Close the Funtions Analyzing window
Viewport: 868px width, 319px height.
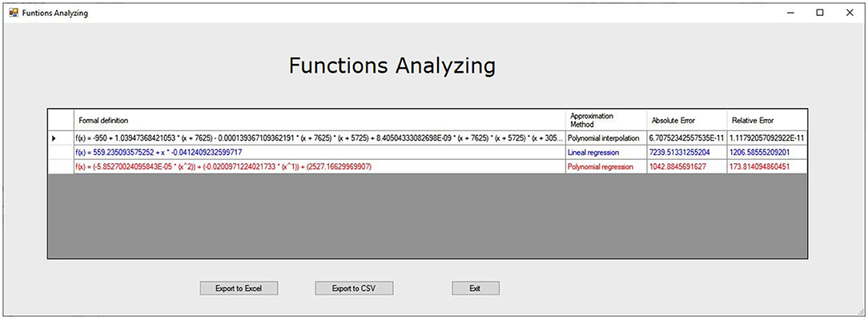pos(850,13)
